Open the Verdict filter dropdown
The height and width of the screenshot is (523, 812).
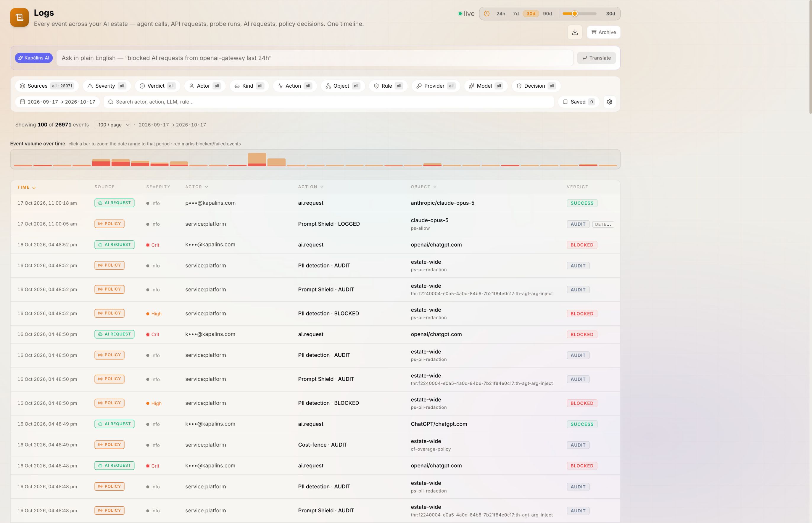tap(157, 86)
